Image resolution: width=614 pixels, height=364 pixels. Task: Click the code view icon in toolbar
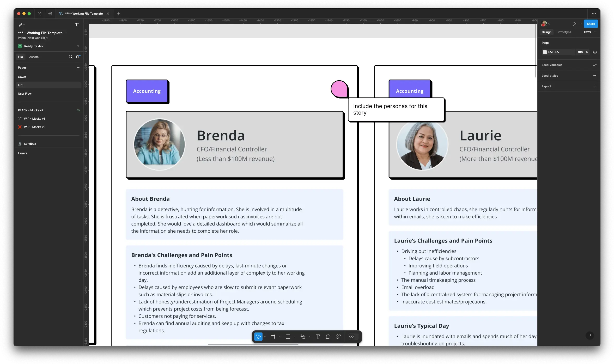(351, 337)
